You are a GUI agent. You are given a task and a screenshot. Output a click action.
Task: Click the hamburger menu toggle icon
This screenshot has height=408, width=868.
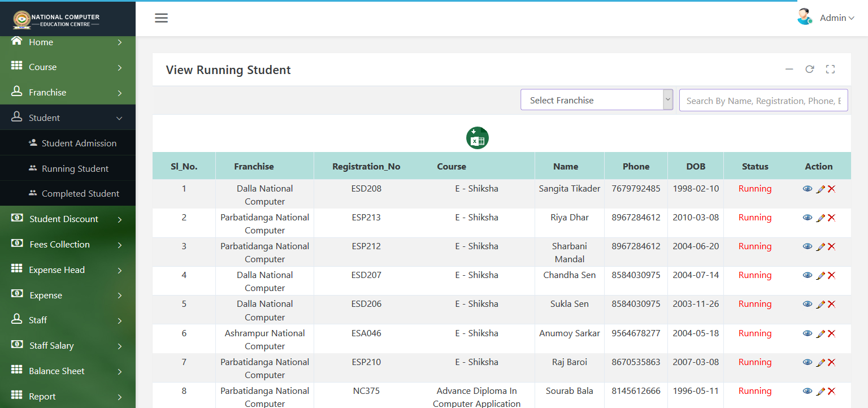click(162, 18)
